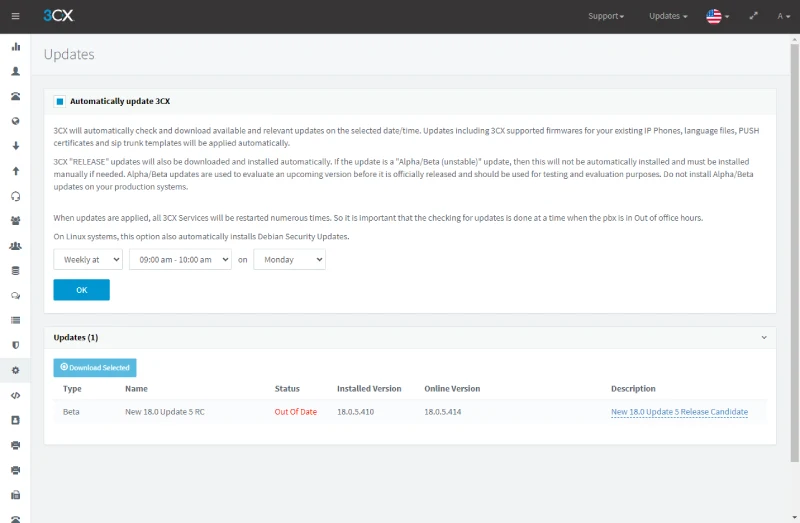The width and height of the screenshot is (800, 523).
Task: Open Settings gear icon in sidebar
Action: [16, 370]
